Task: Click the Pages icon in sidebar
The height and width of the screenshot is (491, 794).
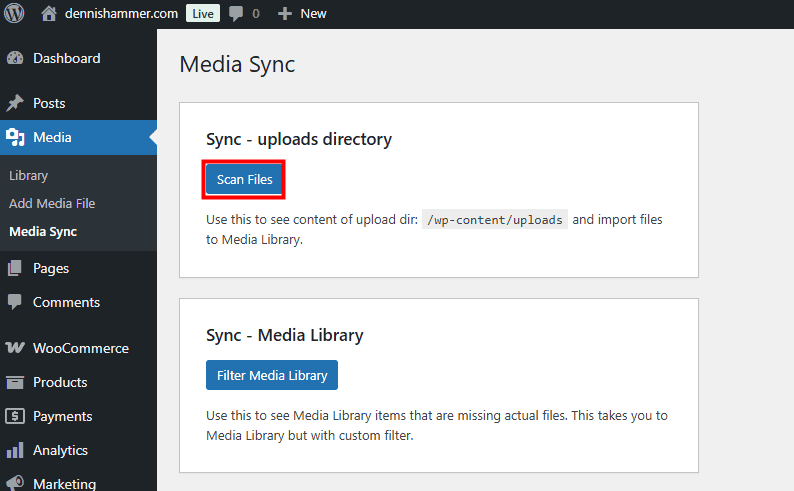Action: (x=15, y=268)
